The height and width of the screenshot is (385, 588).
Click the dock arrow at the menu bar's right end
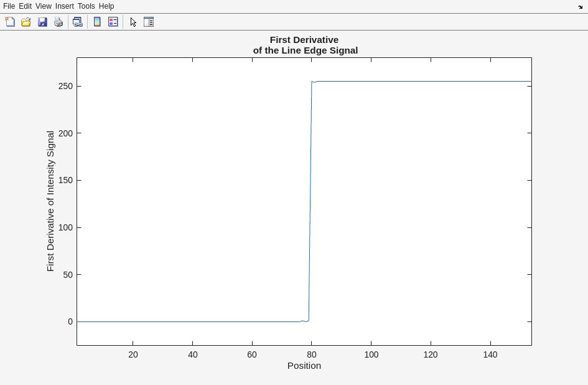[x=580, y=7]
